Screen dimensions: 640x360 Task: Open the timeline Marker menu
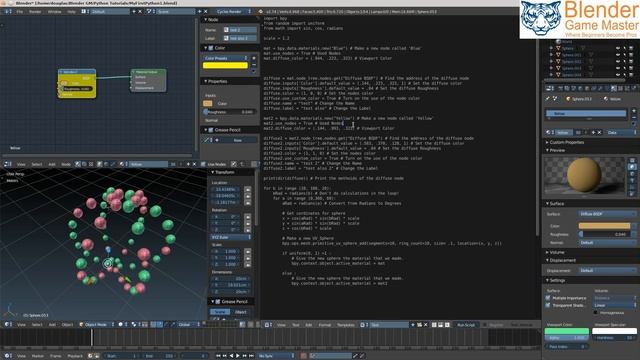38,356
